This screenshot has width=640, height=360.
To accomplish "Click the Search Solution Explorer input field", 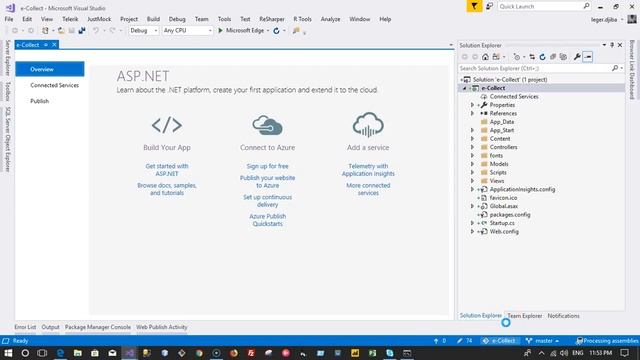I will coord(535,69).
